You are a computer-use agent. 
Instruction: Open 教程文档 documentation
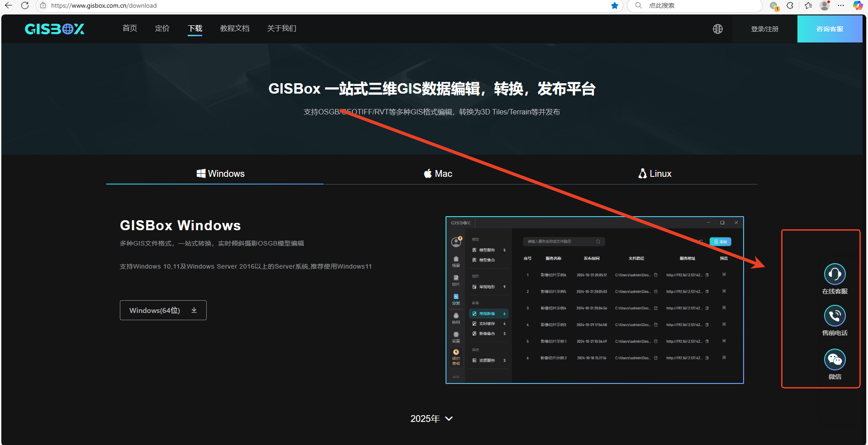pos(235,28)
